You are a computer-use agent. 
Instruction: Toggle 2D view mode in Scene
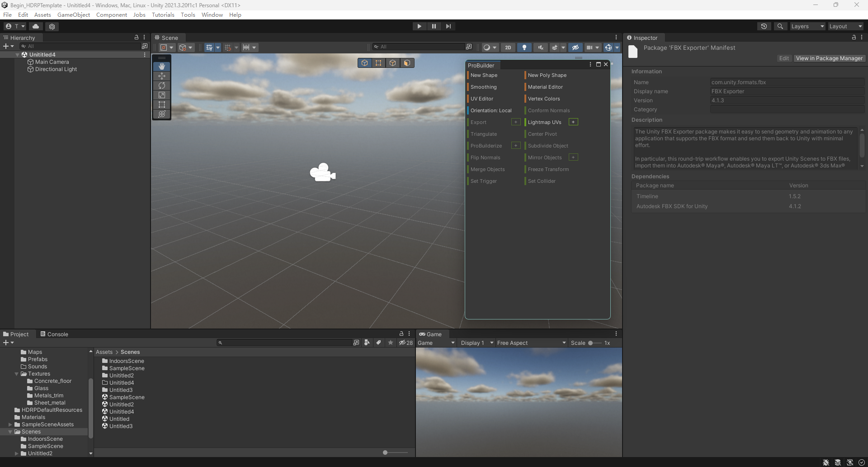point(508,47)
